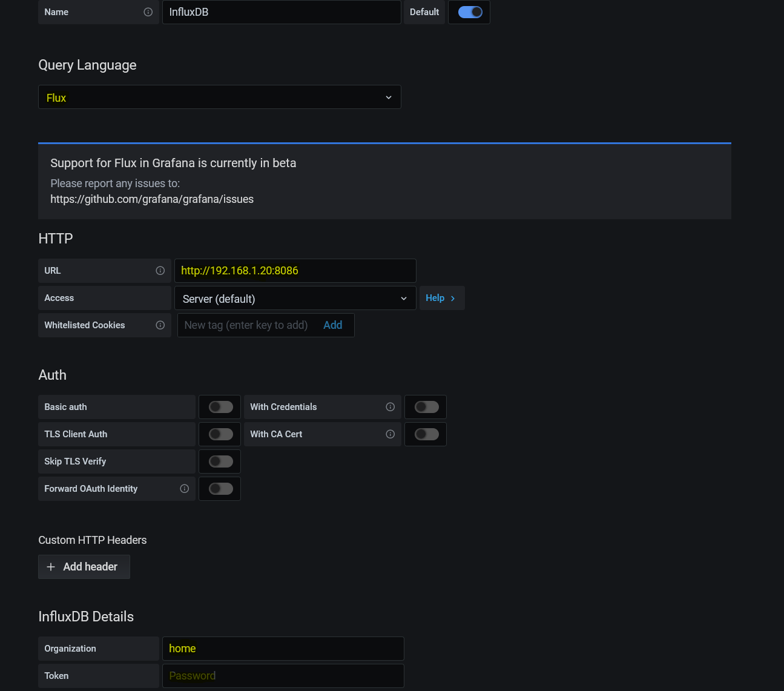Click the 'HTTP' section heading
Viewport: 784px width, 691px height.
tap(56, 239)
